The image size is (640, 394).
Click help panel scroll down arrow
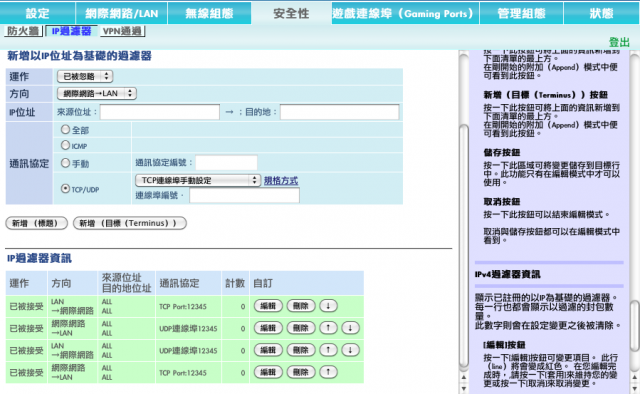tap(635, 388)
